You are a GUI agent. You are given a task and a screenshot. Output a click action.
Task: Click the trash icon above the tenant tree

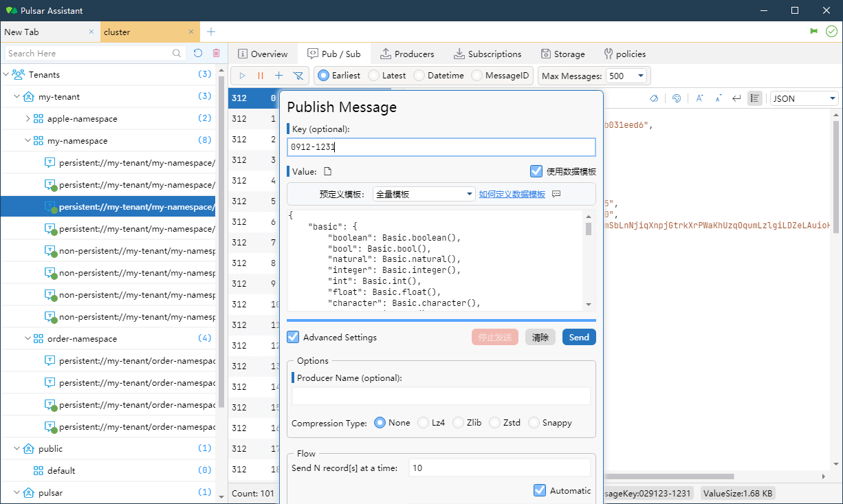coord(217,53)
